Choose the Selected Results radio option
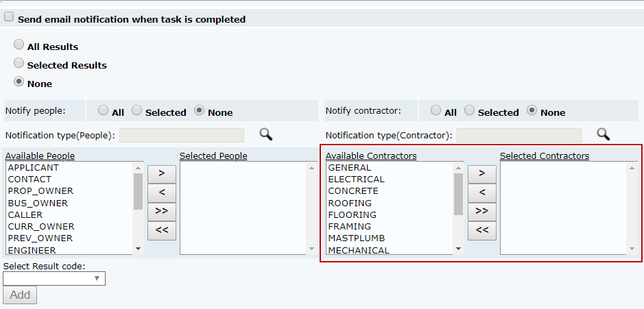Viewport: 644px width, 309px height. 19,63
